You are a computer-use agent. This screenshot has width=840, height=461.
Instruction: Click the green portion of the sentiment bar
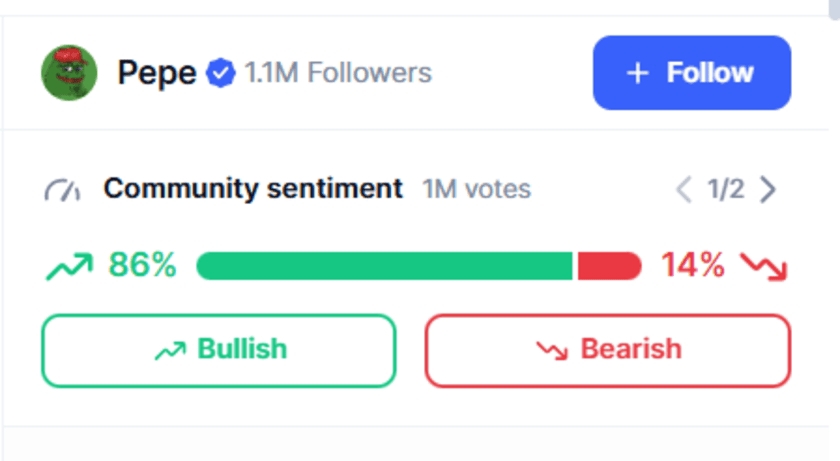point(385,266)
